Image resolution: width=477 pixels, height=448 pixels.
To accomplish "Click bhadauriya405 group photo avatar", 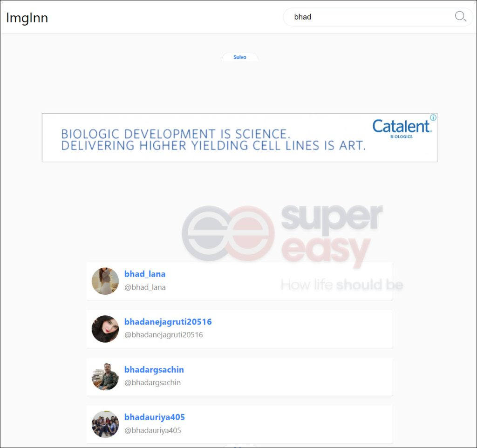I will click(105, 424).
